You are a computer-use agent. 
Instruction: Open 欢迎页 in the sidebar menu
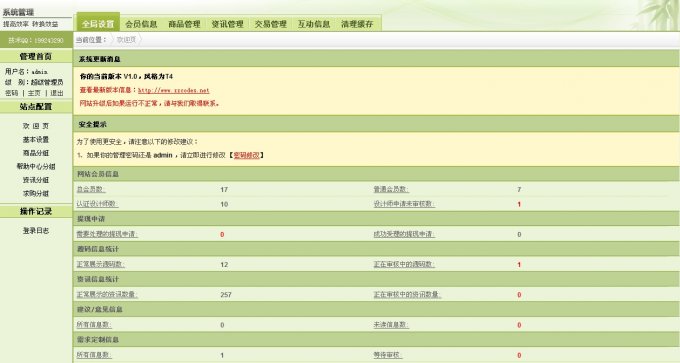36,126
